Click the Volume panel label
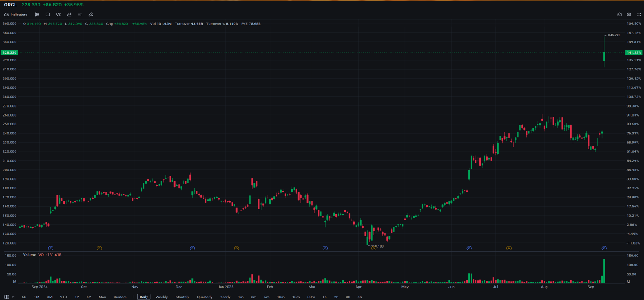The width and height of the screenshot is (644, 300). [29, 255]
